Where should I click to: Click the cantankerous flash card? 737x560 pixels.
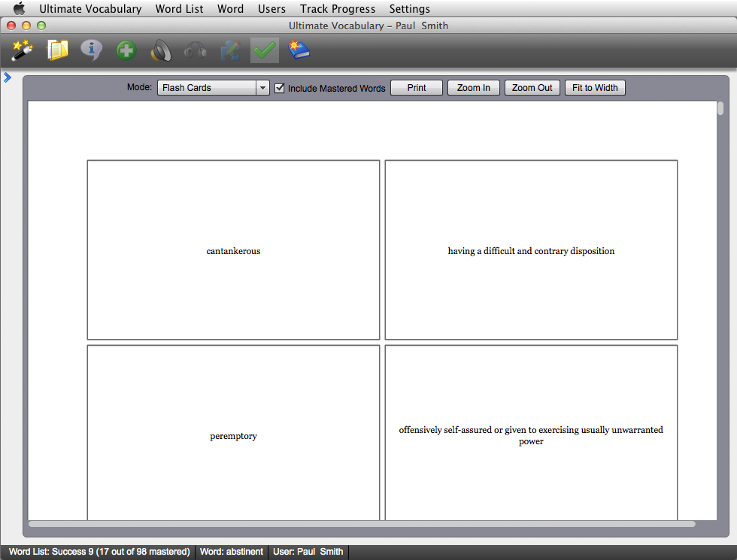(x=233, y=250)
